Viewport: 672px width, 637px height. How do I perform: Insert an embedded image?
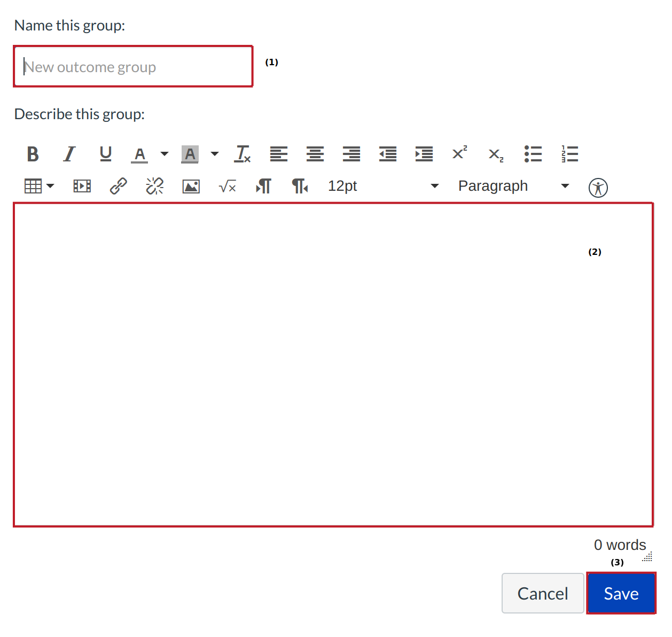point(191,187)
